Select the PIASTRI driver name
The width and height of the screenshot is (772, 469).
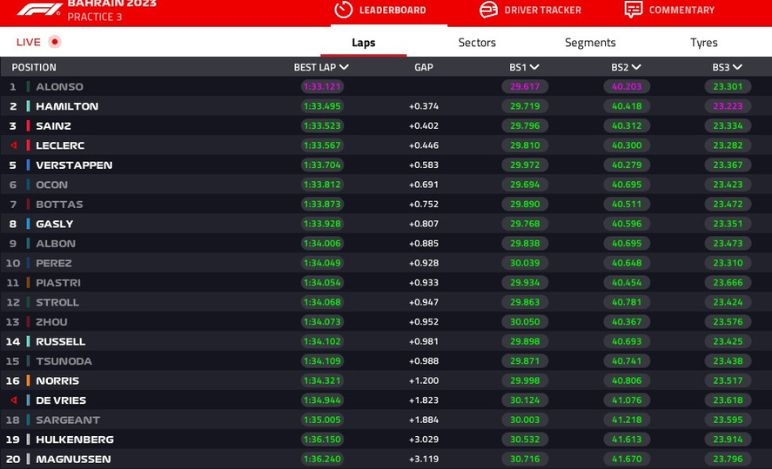[x=58, y=283]
